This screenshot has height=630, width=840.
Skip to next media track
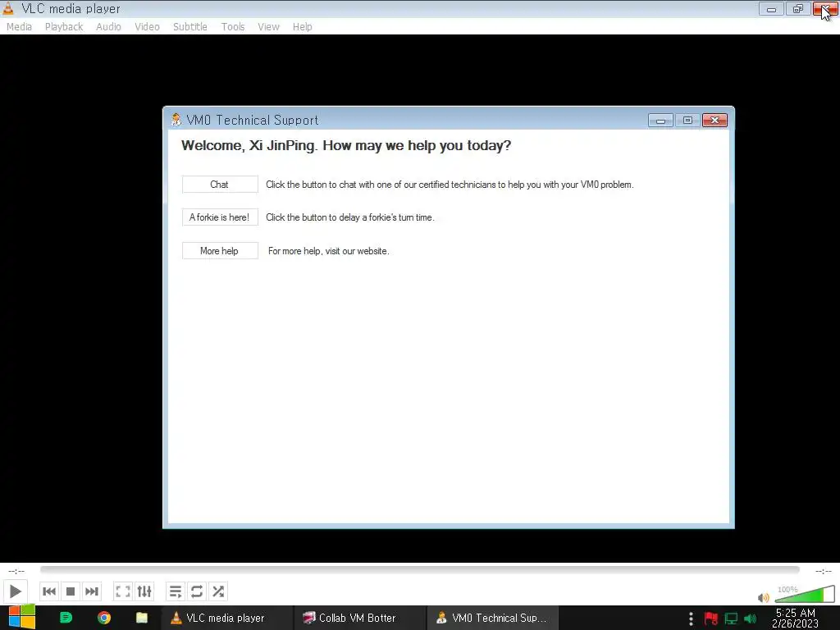(92, 591)
